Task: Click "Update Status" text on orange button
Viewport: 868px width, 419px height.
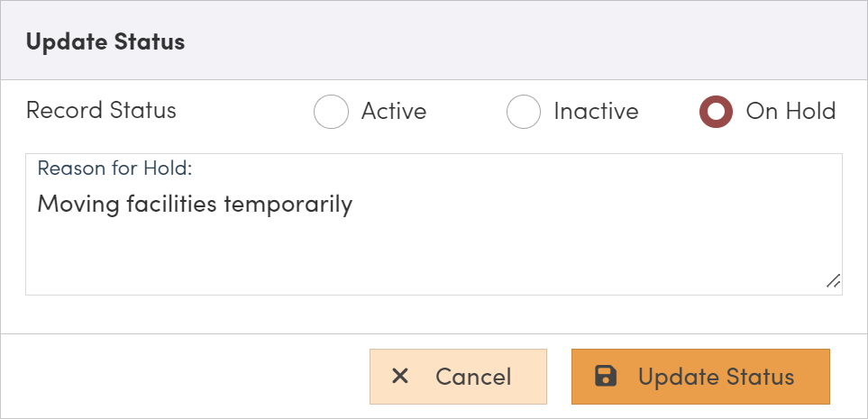Action: (716, 377)
